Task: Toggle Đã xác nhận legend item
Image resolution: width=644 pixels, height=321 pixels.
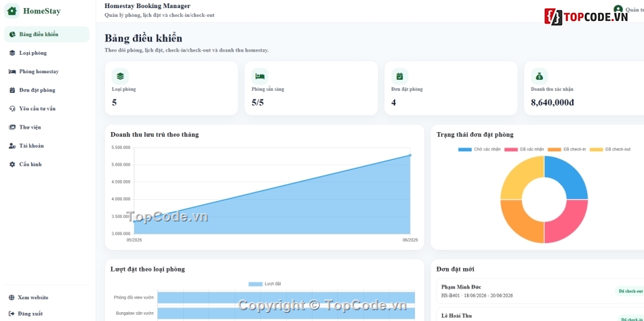Action: pos(524,150)
